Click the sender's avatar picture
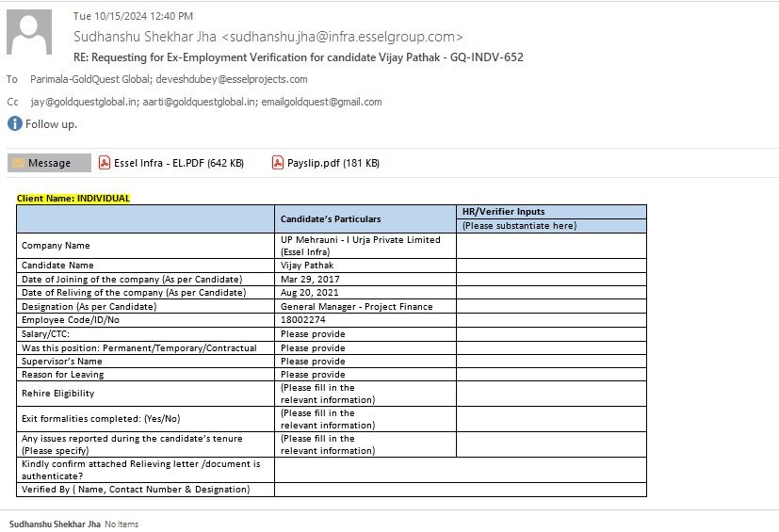 point(29,32)
